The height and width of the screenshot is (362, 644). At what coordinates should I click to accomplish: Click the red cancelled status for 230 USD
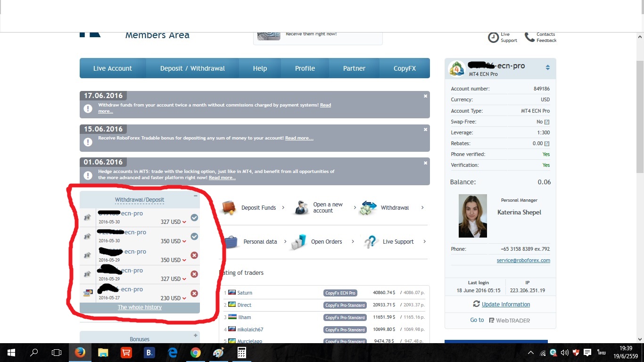point(194,293)
